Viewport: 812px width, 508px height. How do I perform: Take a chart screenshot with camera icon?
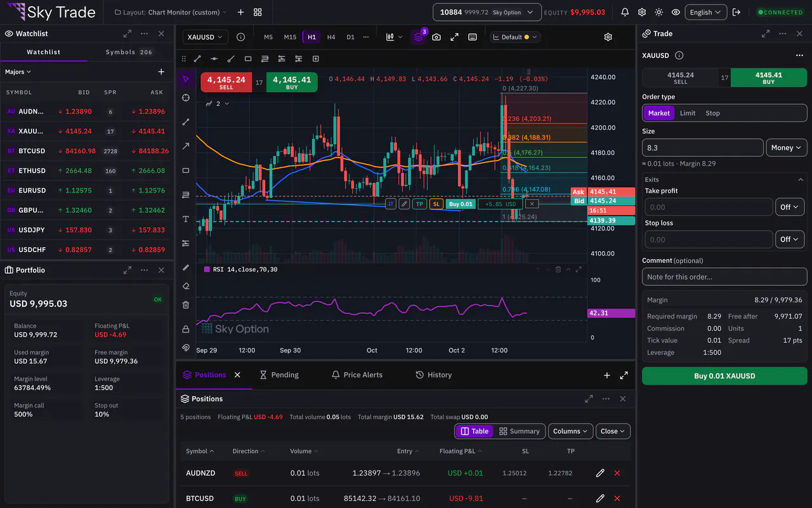click(x=436, y=37)
